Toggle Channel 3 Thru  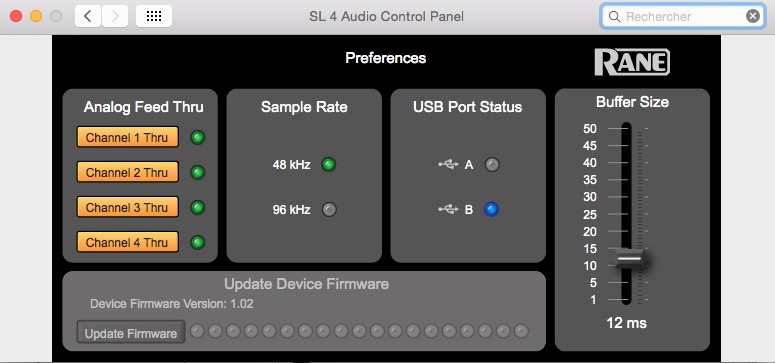click(128, 207)
